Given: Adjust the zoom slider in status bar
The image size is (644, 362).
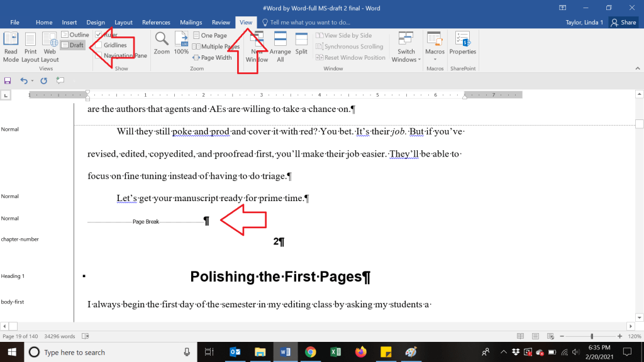Looking at the screenshot, I should pyautogui.click(x=591, y=336).
